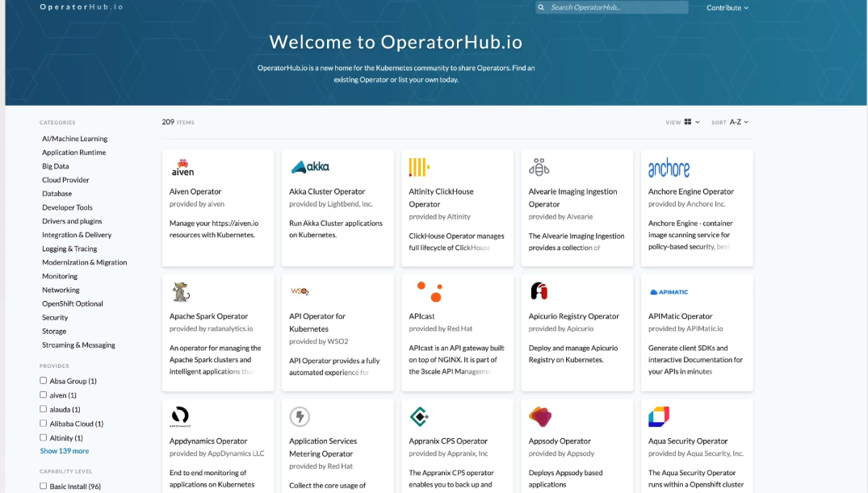This screenshot has height=493, width=868.
Task: Select the AI/Machine Learning category
Action: pos(75,138)
